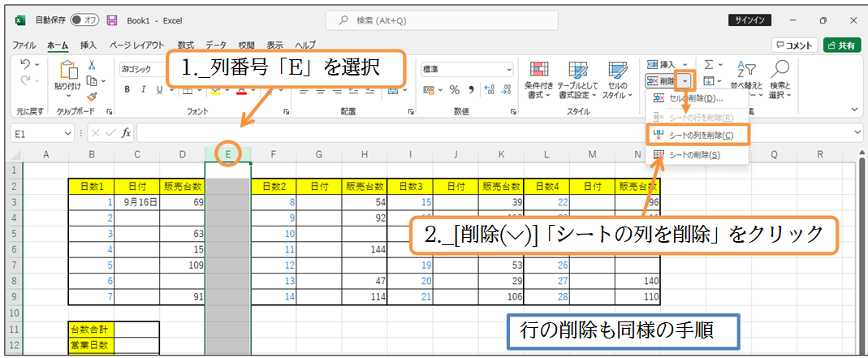This screenshot has height=358, width=868.
Task: Switch to the Data (データ) tab
Action: pos(217,45)
